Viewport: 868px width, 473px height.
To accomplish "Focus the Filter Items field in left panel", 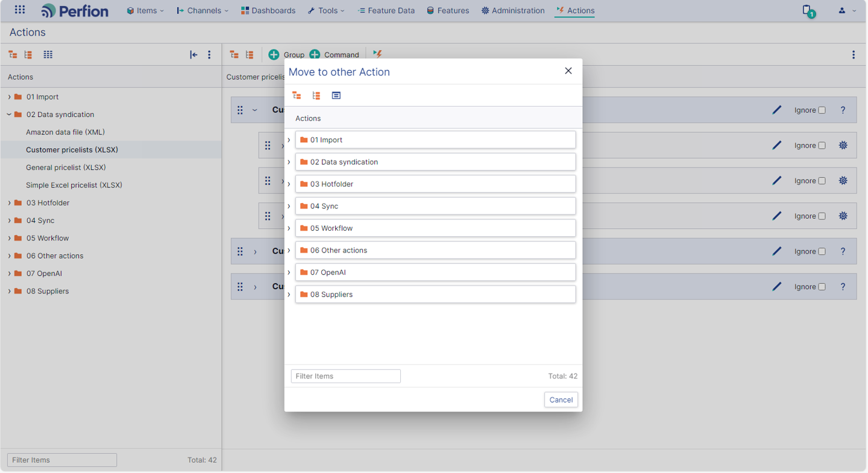I will [x=62, y=460].
